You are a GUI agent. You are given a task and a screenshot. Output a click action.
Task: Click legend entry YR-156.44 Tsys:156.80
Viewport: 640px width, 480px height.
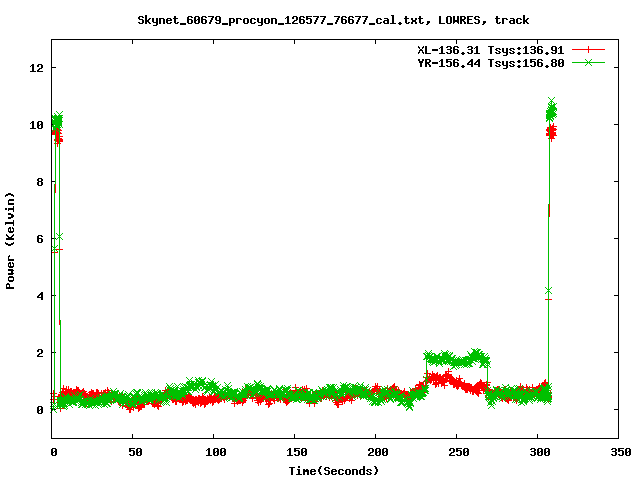[491, 63]
